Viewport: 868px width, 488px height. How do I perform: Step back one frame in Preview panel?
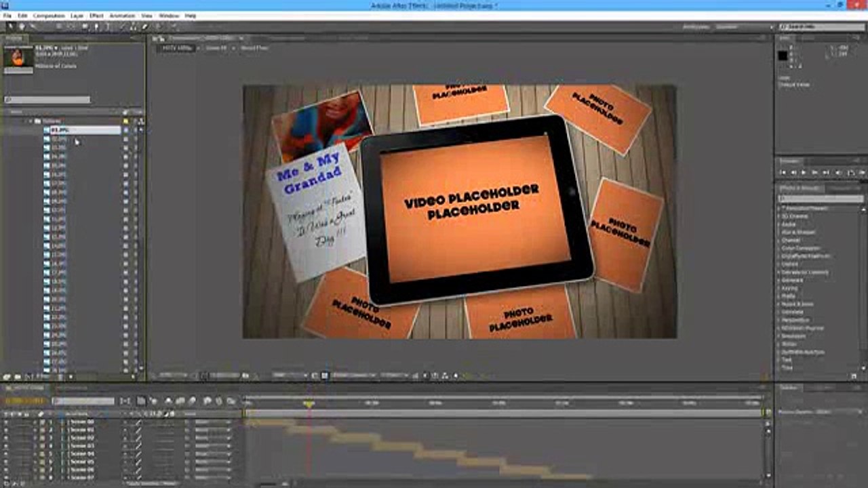click(794, 173)
